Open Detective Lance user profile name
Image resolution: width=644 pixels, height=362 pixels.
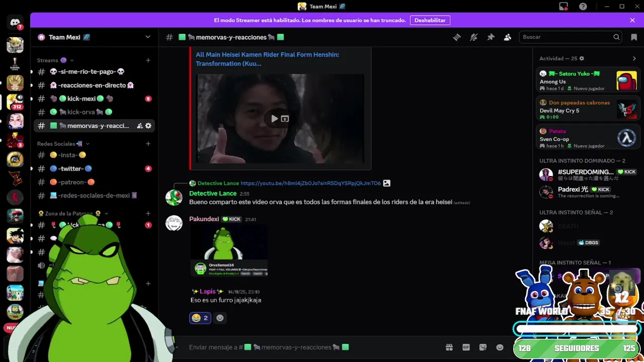[x=213, y=194]
